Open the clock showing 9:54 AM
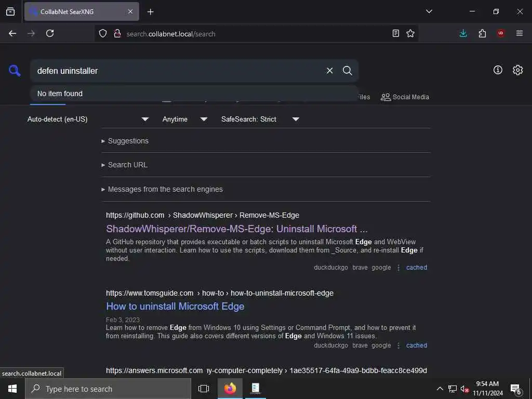The width and height of the screenshot is (532, 399). (487, 389)
